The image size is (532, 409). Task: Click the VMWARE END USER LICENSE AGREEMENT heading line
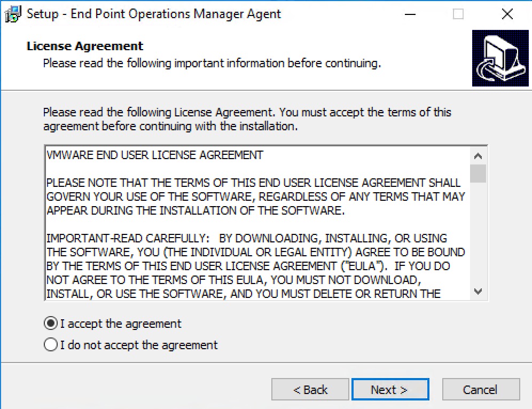[x=155, y=155]
